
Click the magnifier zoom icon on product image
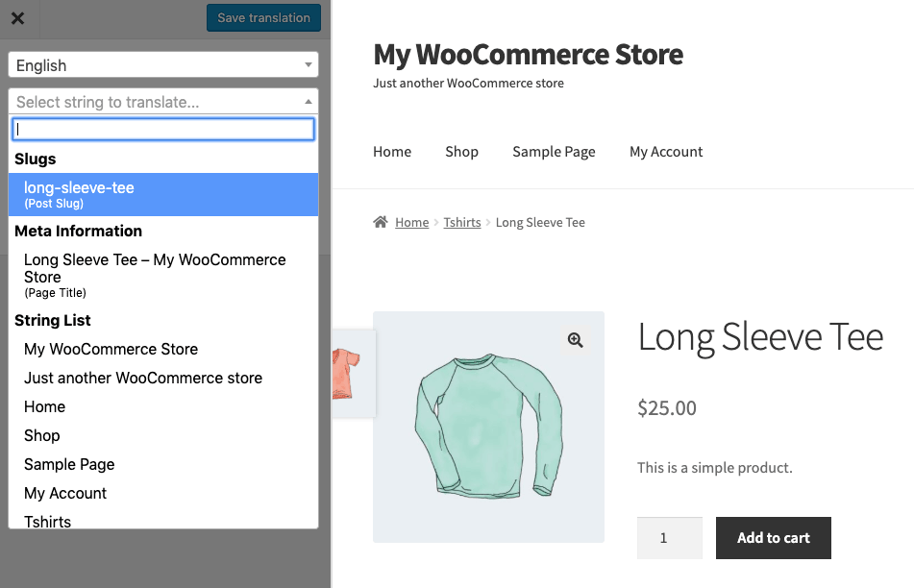[576, 340]
